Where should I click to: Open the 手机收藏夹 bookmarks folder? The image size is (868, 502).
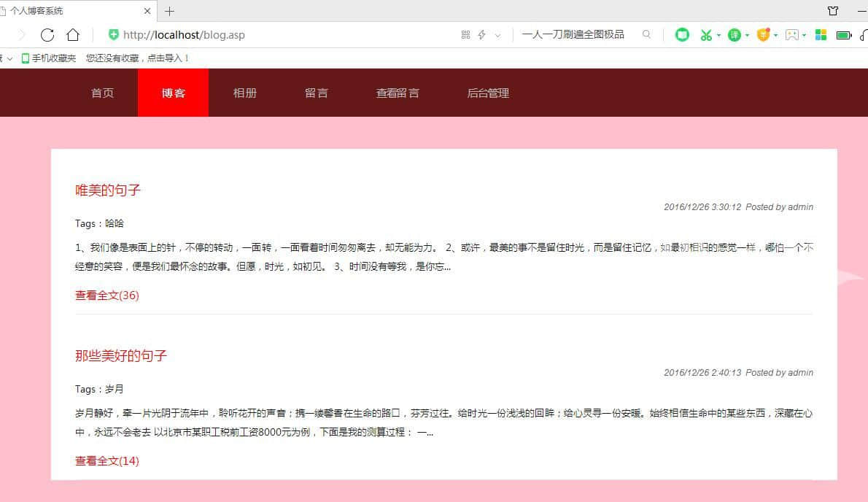tap(49, 58)
